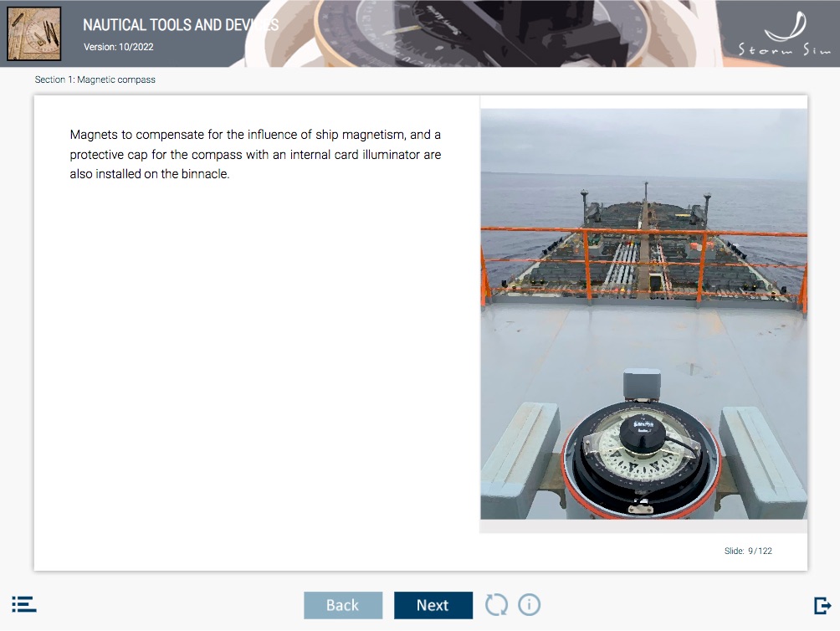This screenshot has width=840, height=631.
Task: Click the 'NAUTICAL TOOLS AND DEVICES' title
Action: pos(181,25)
